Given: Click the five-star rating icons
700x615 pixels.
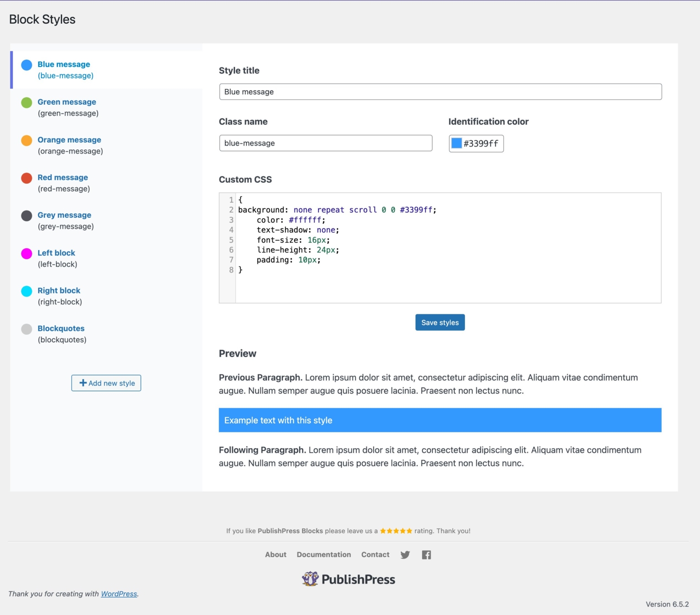Looking at the screenshot, I should point(396,531).
